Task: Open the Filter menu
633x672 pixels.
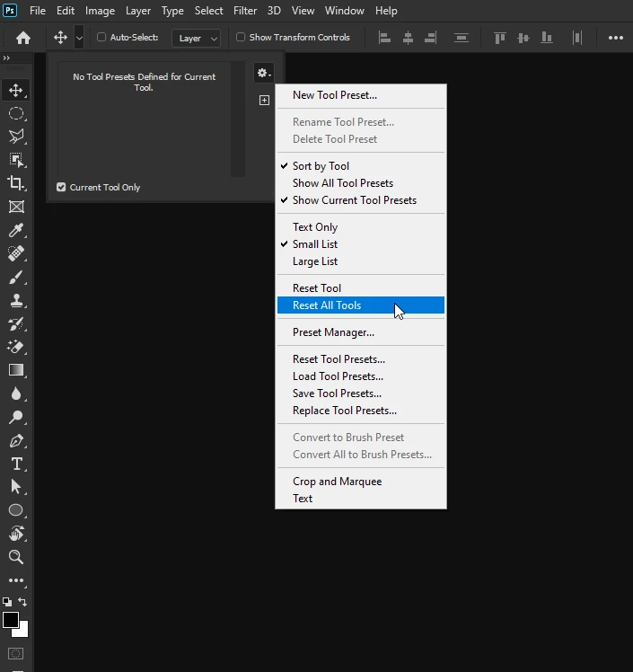Action: [x=245, y=11]
